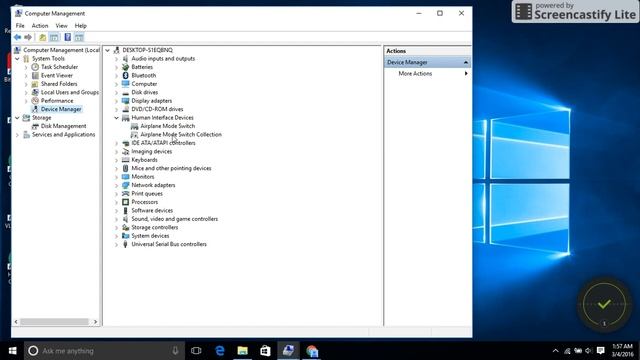
Task: Click the Batteries category icon
Action: 125,67
